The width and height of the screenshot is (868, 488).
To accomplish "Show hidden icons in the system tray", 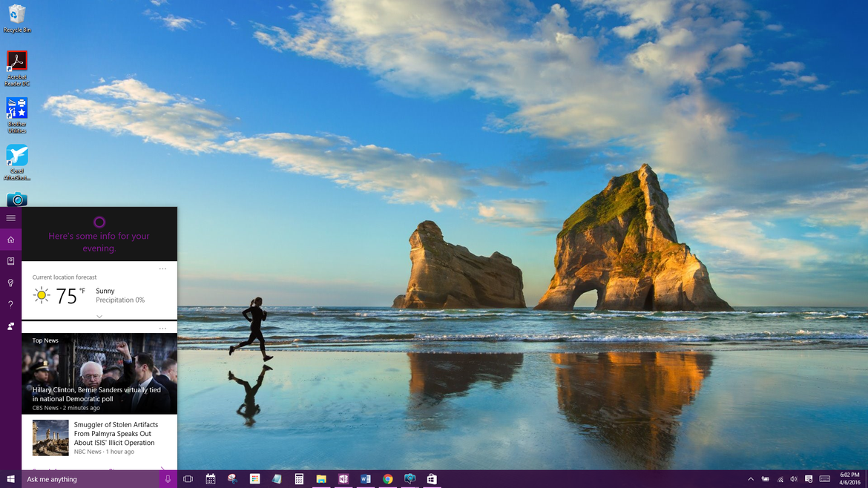I will [751, 479].
